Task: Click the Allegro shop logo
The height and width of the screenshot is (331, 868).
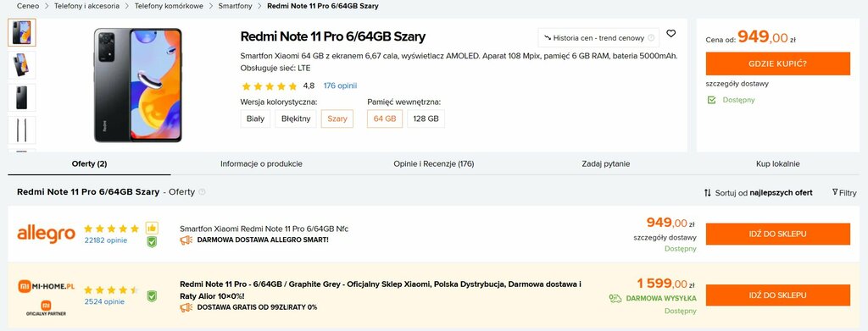Action: (x=47, y=234)
